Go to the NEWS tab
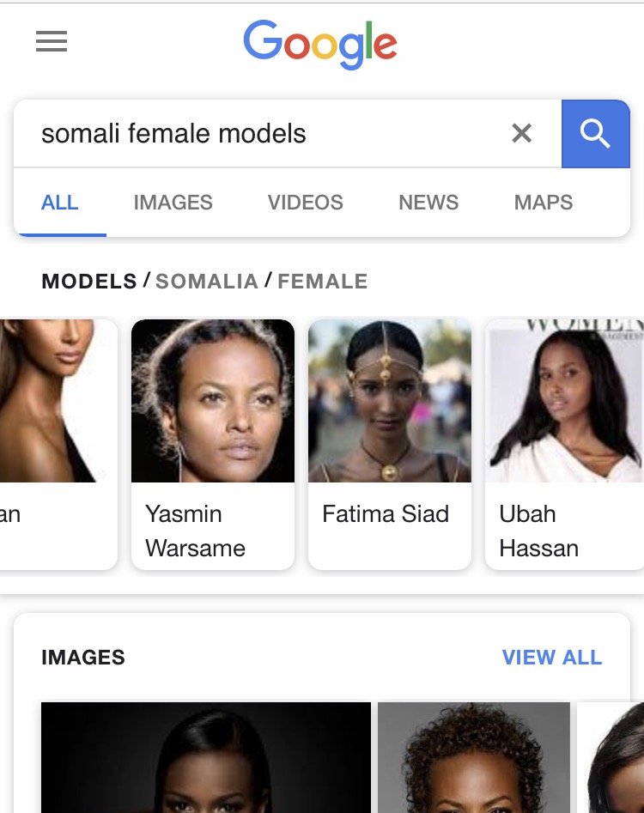644x813 pixels. pos(428,203)
